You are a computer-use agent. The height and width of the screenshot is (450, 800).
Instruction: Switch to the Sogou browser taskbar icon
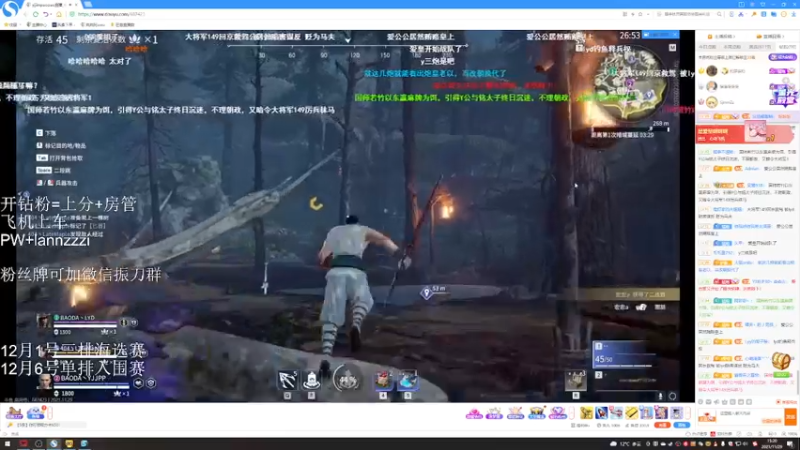pos(54,444)
